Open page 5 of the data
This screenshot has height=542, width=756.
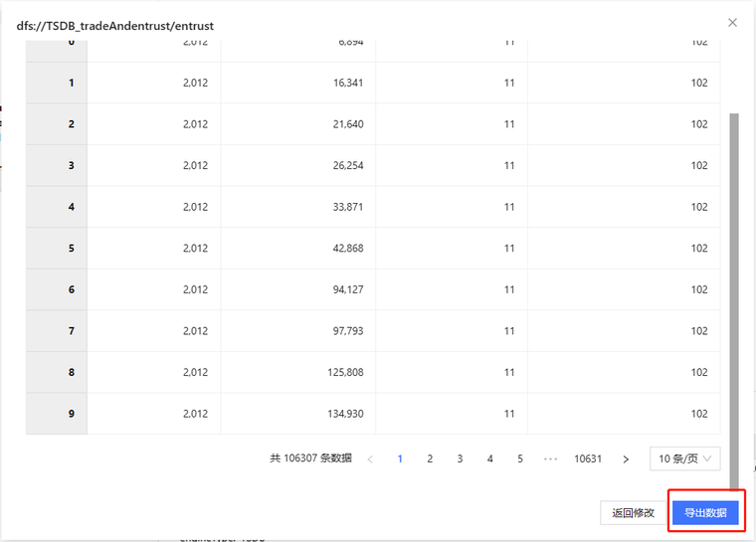pos(520,459)
